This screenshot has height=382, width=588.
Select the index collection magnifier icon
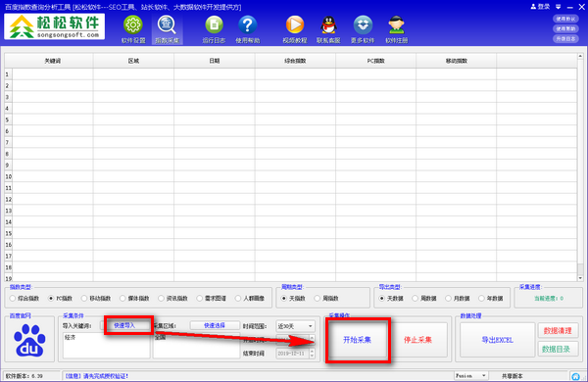click(x=167, y=25)
